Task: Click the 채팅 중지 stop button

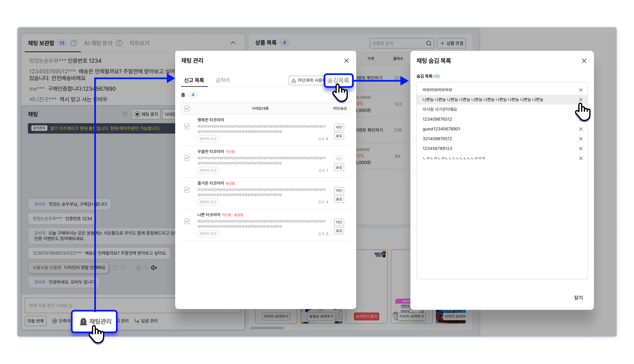Action: pos(146,114)
